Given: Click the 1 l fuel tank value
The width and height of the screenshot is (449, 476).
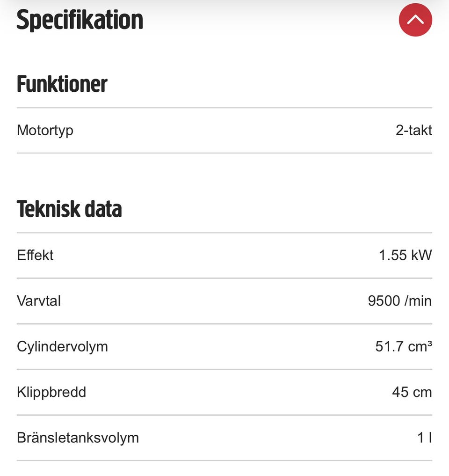Looking at the screenshot, I should pos(424,438).
